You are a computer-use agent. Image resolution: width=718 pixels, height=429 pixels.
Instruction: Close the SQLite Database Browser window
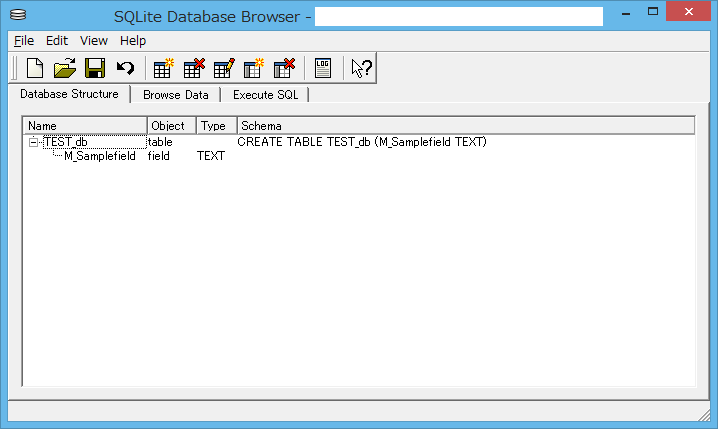coord(688,11)
